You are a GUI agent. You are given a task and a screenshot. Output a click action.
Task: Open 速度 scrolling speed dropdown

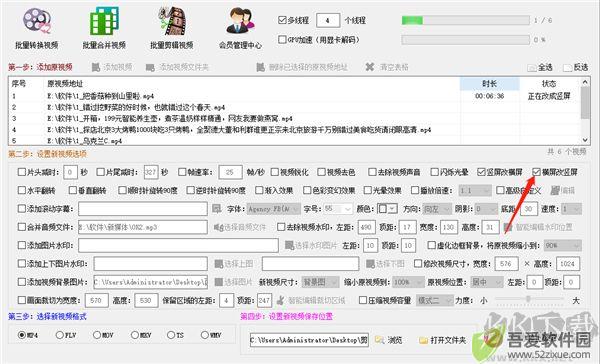[x=572, y=209]
